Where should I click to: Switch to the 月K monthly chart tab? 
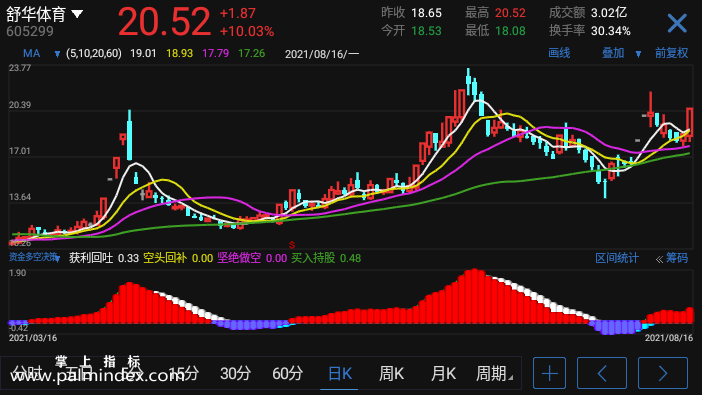click(x=443, y=373)
